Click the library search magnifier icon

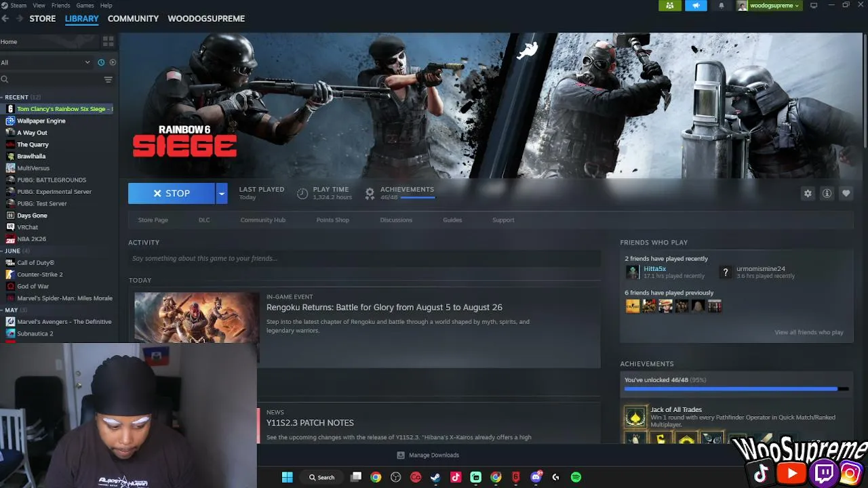[x=5, y=79]
